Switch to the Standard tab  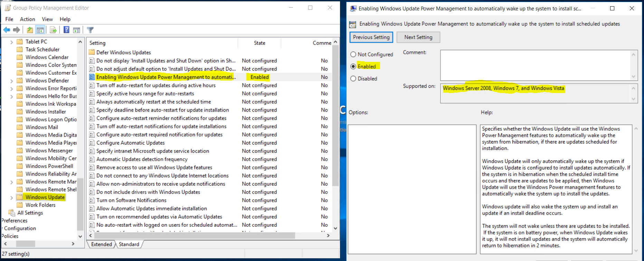coord(129,244)
